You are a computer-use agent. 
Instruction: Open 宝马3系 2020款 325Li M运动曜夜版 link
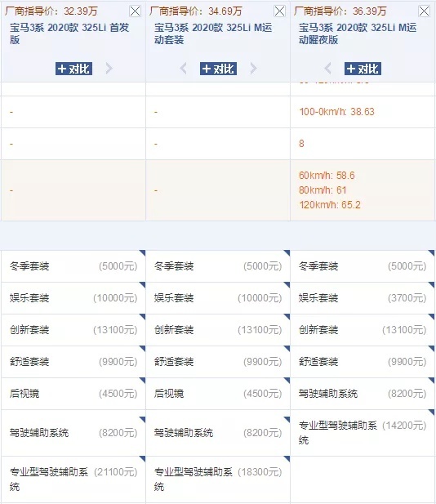(358, 33)
